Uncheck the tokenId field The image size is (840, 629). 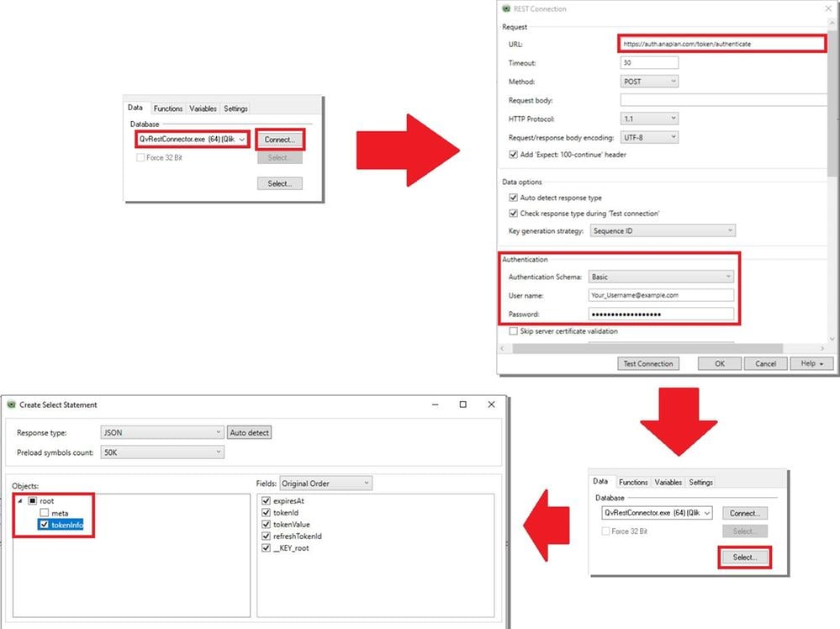point(266,512)
